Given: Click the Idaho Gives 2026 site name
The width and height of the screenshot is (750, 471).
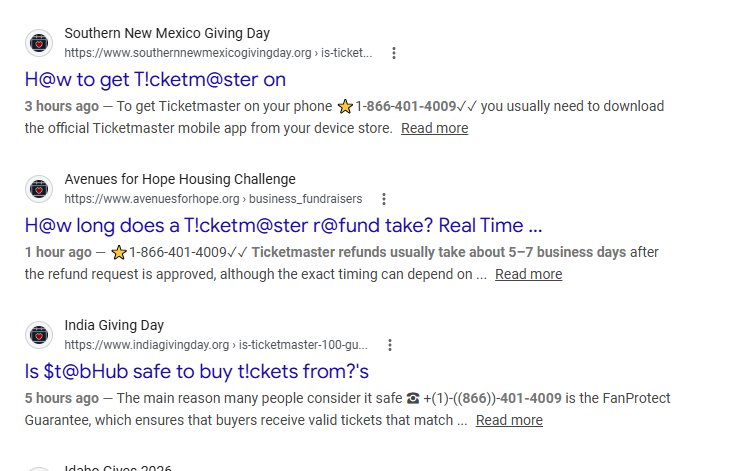Looking at the screenshot, I should [x=118, y=468].
